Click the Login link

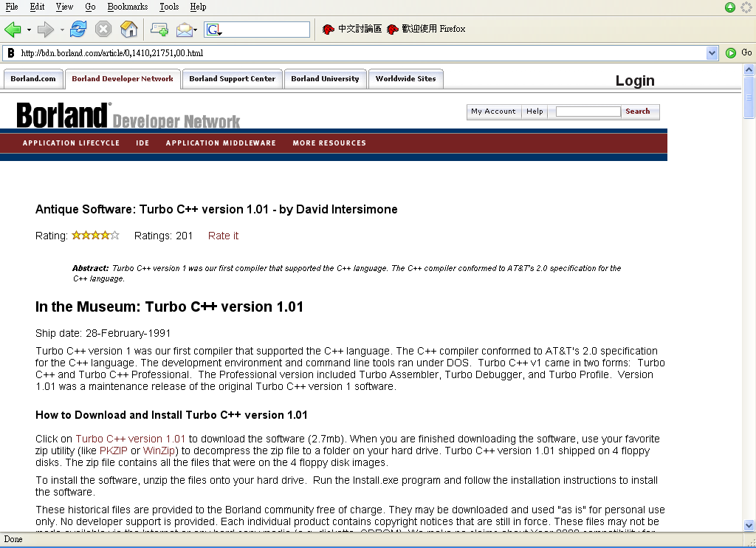coord(635,81)
